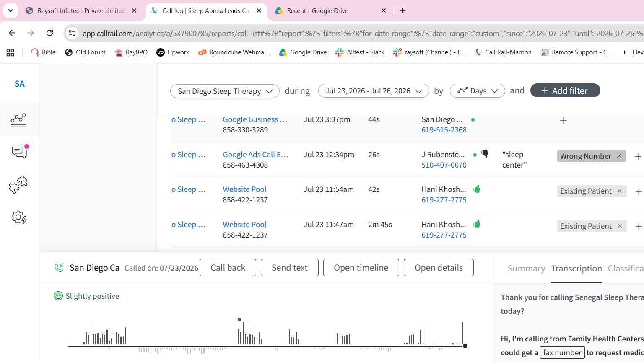This screenshot has height=362, width=644.
Task: Switch to the Summary tab
Action: pos(526,269)
